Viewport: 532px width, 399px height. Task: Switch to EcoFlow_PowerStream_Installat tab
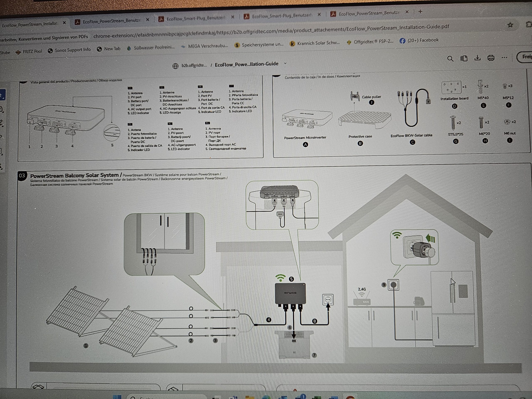[x=30, y=24]
